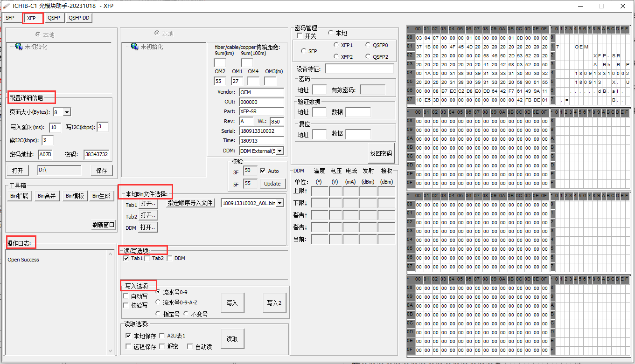Click the 找回密码 button
Screen dimensions: 635x364
click(381, 153)
